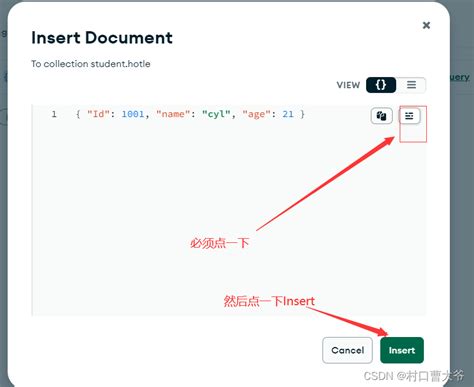Close the Insert Document dialog
The image size is (474, 387).
(x=426, y=25)
